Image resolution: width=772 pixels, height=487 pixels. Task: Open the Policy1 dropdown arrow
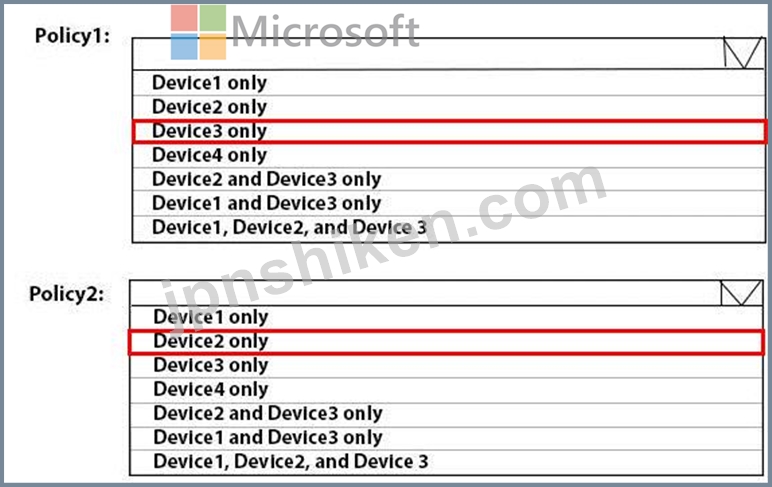coord(743,53)
